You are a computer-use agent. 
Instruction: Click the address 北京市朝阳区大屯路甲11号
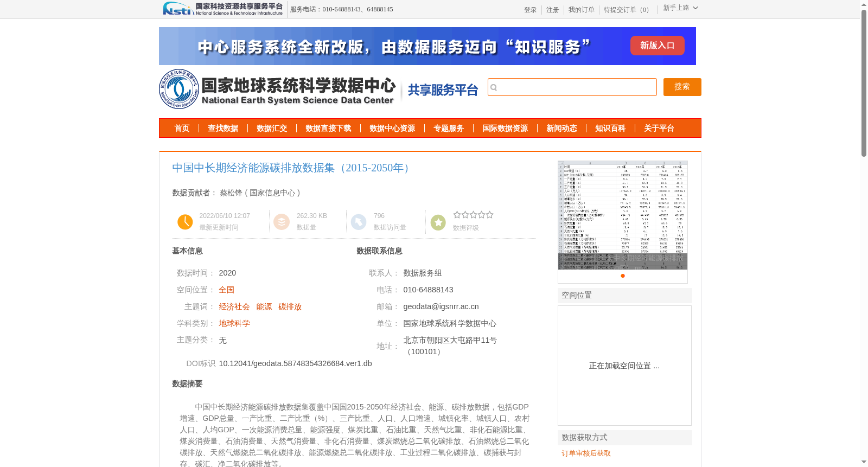450,340
